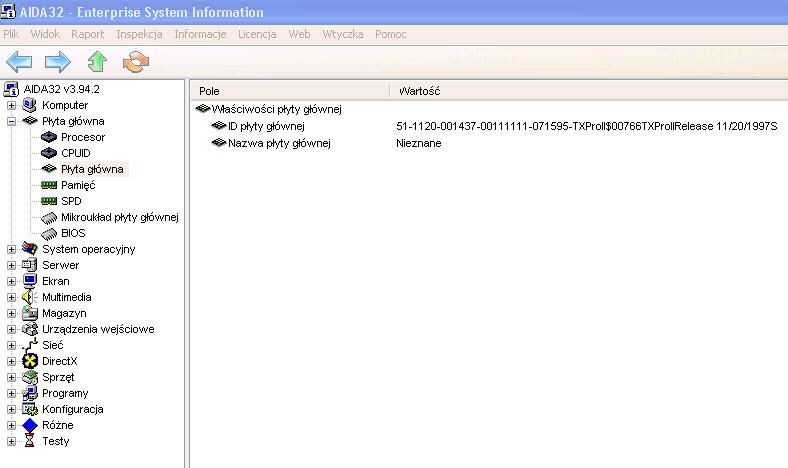Click the Procesor chip icon
The image size is (788, 468).
pos(49,137)
